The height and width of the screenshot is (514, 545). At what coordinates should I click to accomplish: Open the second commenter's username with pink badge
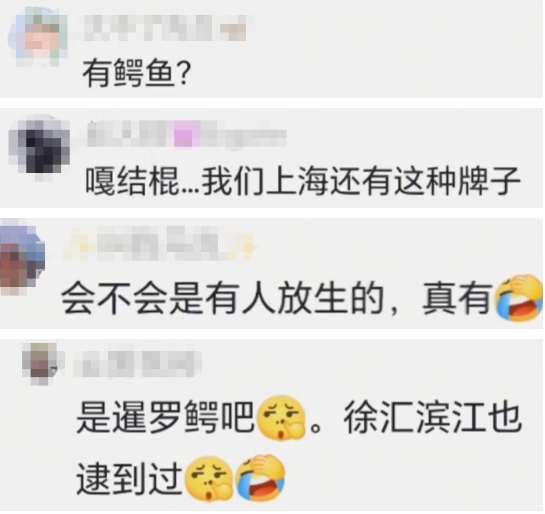tap(186, 134)
